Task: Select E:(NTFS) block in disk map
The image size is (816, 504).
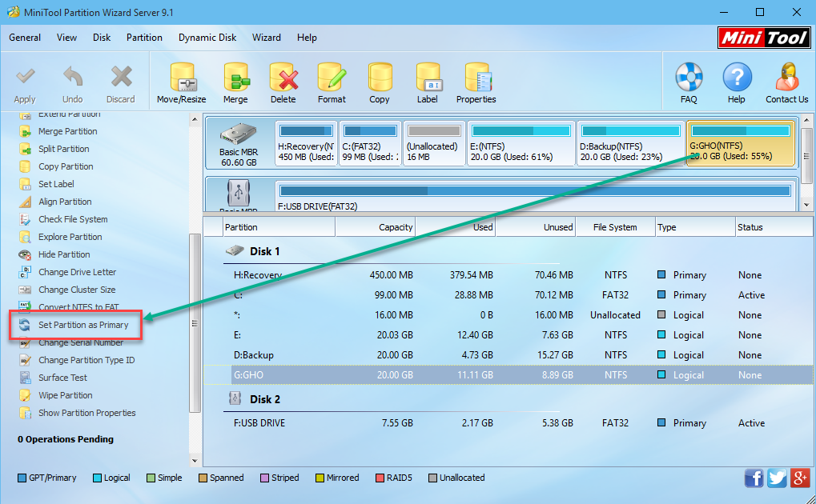Action: [521, 143]
